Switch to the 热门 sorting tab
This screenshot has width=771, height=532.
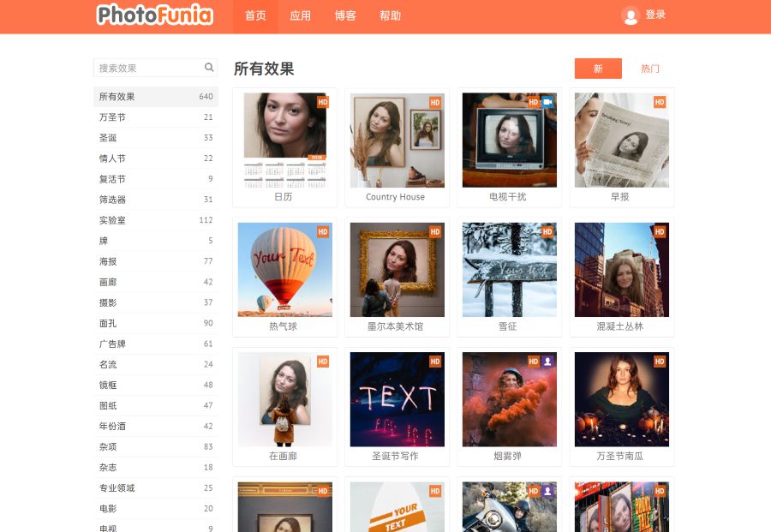click(650, 69)
